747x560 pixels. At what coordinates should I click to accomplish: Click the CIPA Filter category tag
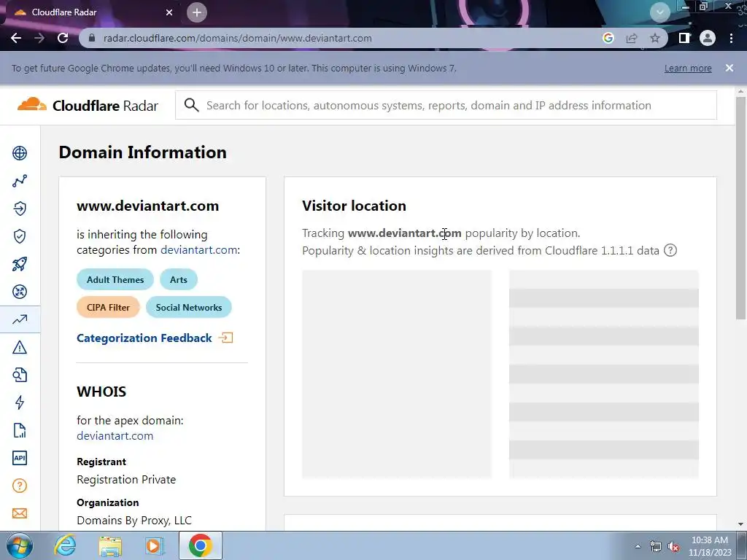[x=108, y=307]
